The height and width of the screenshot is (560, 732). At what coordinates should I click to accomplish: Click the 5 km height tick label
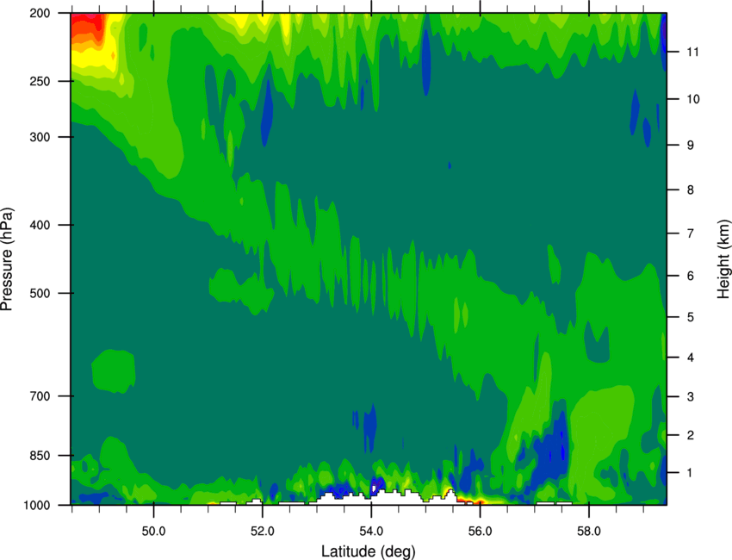click(x=691, y=317)
